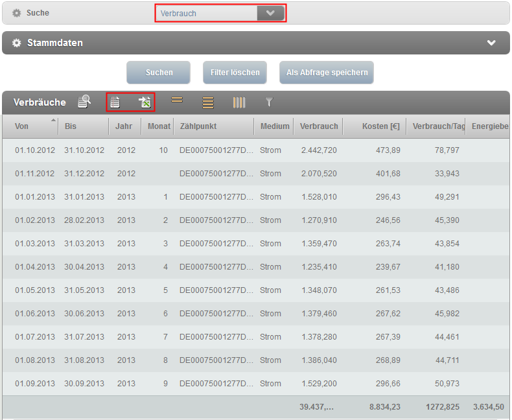
Task: Expand the Stammdaten section chevron
Action: click(x=491, y=43)
